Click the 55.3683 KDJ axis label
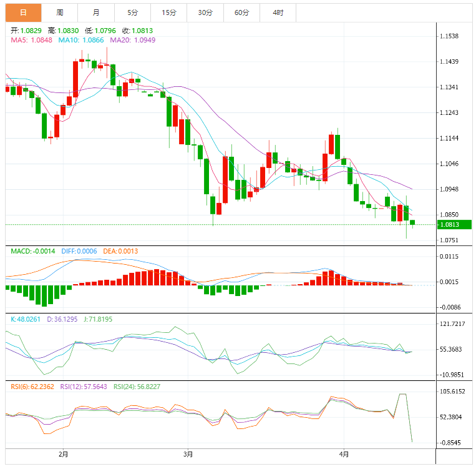The image size is (476, 469). [x=451, y=350]
